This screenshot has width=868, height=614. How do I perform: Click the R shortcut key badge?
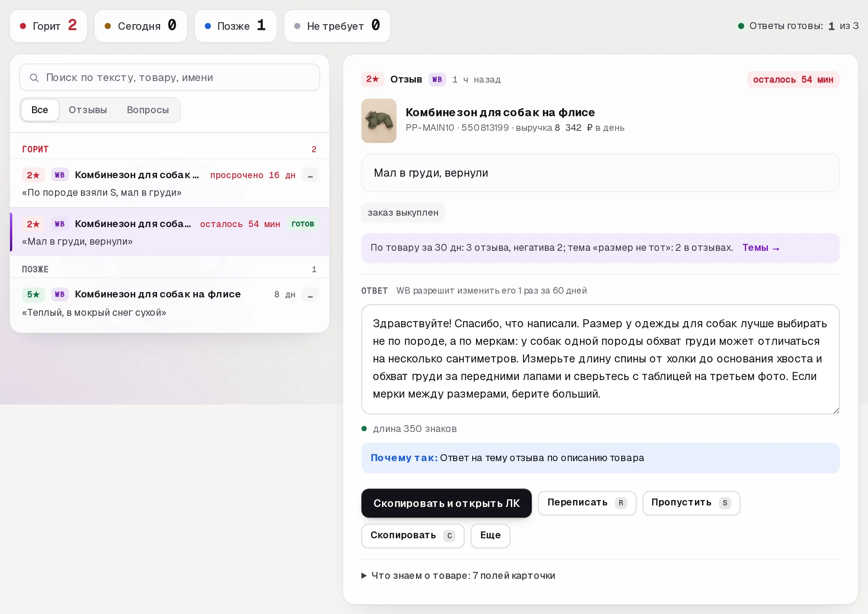pyautogui.click(x=621, y=503)
